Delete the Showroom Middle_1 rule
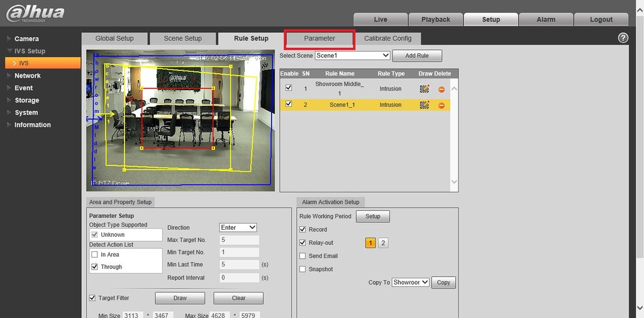Screen dimensions: 644x318 [441, 89]
